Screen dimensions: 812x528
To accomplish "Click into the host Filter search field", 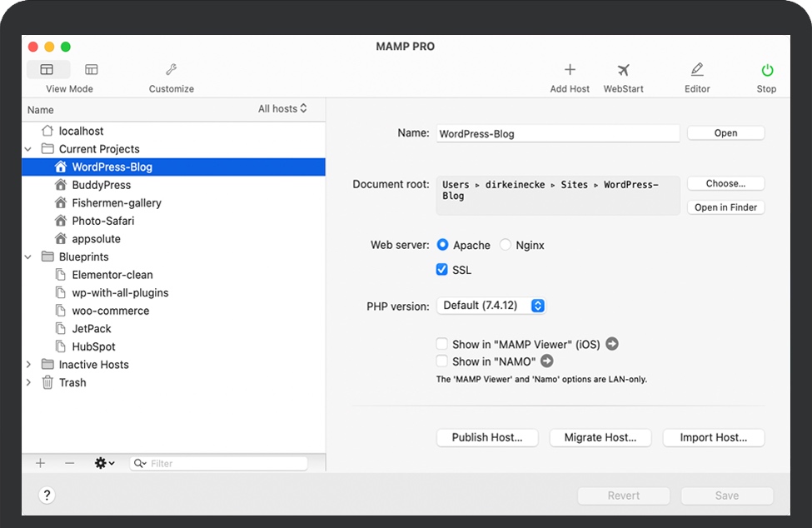I will [x=225, y=463].
